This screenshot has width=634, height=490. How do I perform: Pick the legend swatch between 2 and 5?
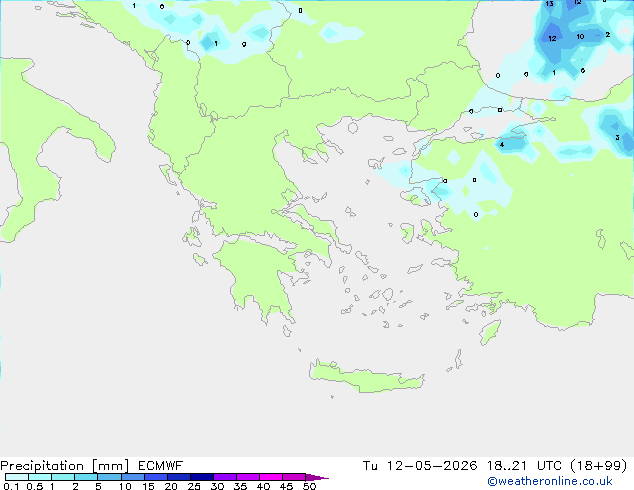tap(86, 477)
